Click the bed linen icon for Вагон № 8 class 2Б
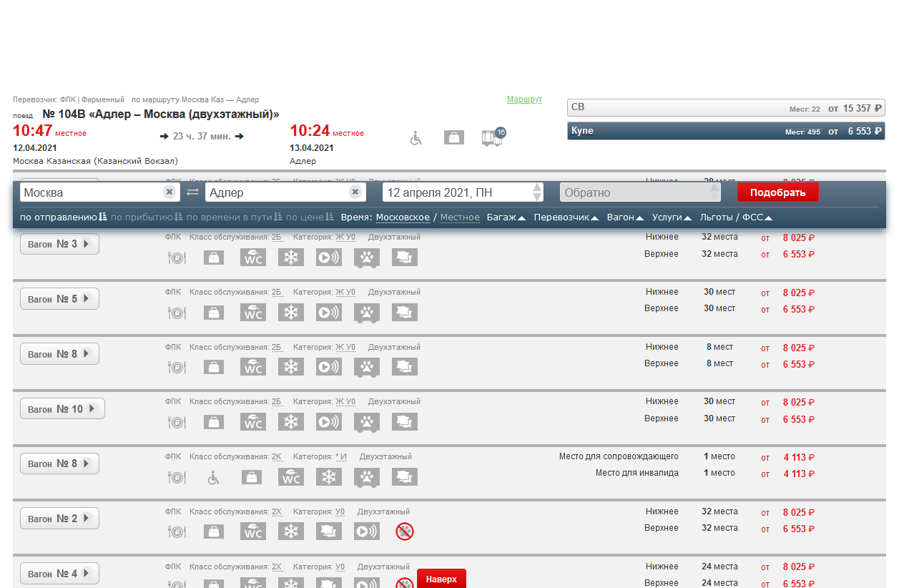Viewport: 914px width, 588px height. click(x=405, y=367)
